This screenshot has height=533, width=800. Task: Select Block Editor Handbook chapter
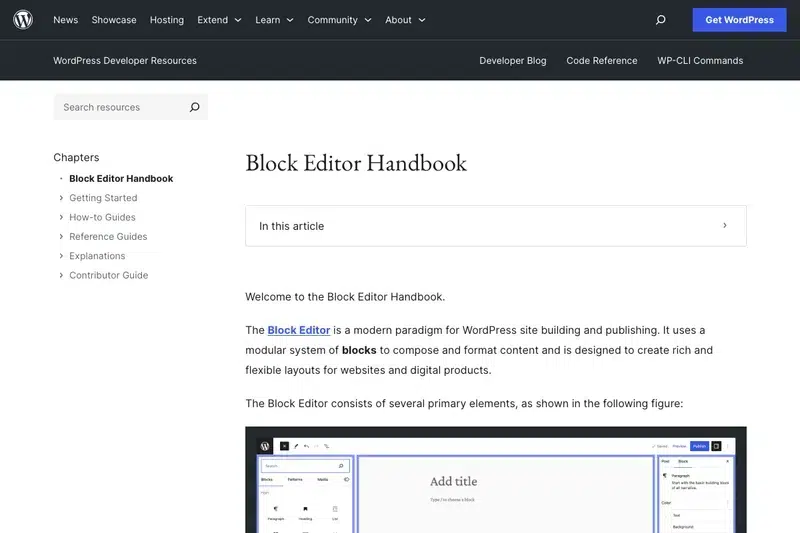[121, 179]
